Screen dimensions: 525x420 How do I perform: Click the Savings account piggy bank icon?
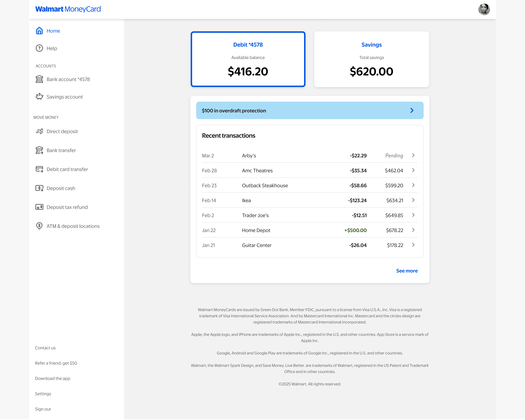pos(39,97)
